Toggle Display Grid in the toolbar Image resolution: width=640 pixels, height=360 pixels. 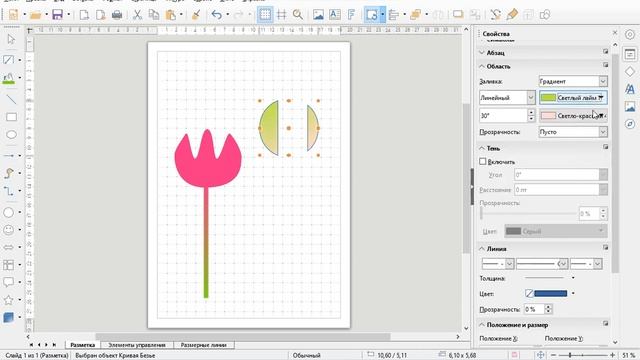(x=265, y=15)
